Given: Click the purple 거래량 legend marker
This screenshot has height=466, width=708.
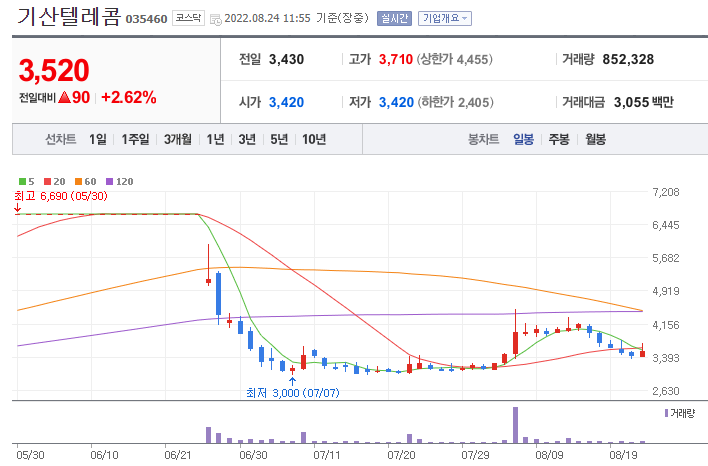Looking at the screenshot, I should (x=666, y=413).
